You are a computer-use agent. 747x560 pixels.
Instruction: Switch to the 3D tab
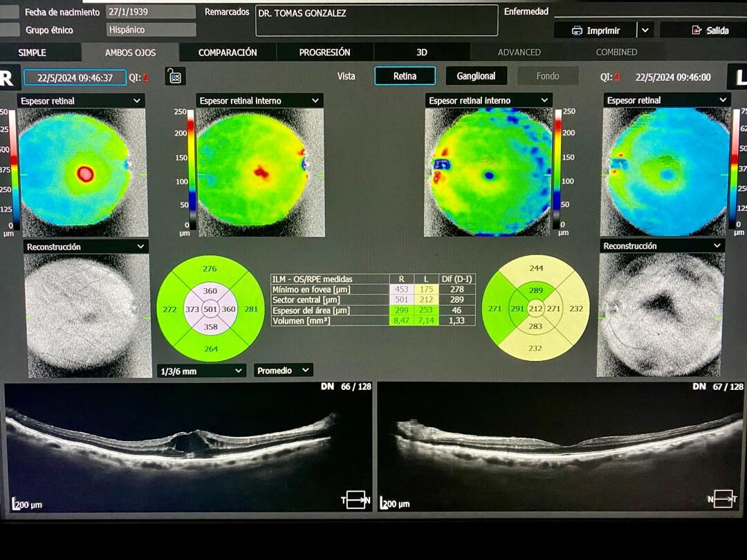pyautogui.click(x=422, y=53)
